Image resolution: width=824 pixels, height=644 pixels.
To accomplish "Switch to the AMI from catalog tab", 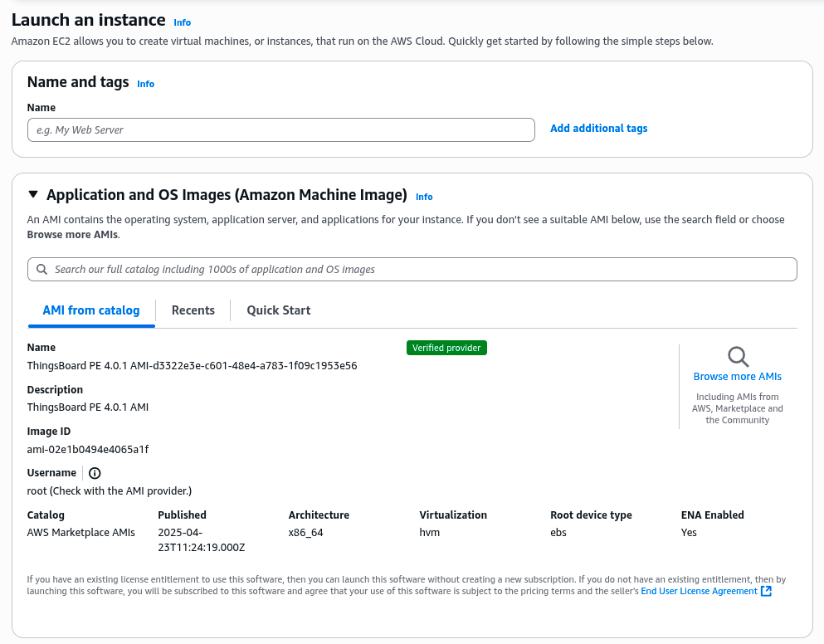I will click(91, 310).
